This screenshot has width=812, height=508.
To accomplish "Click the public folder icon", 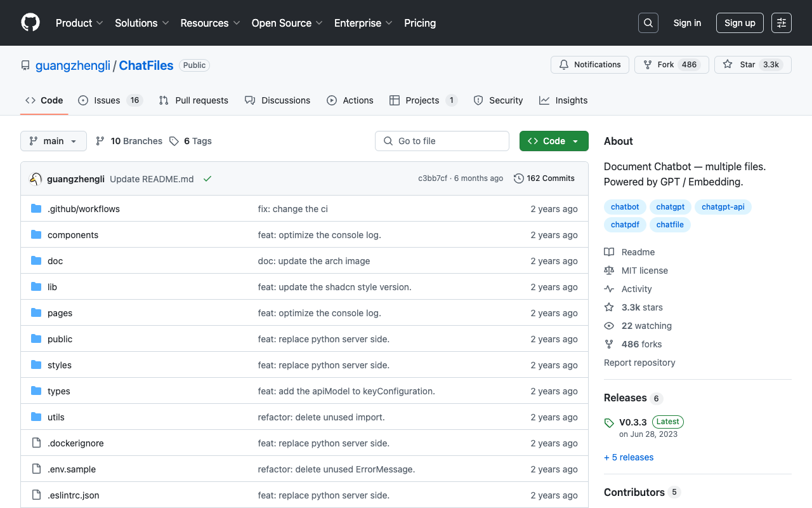I will tap(36, 339).
